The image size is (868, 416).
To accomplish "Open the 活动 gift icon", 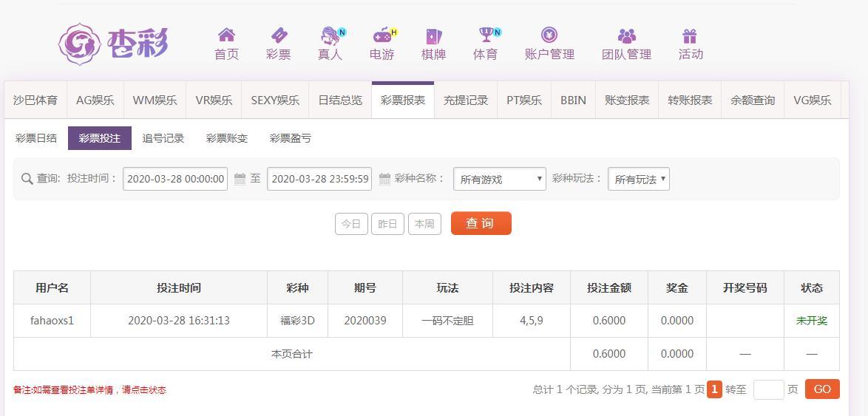I will 689,36.
